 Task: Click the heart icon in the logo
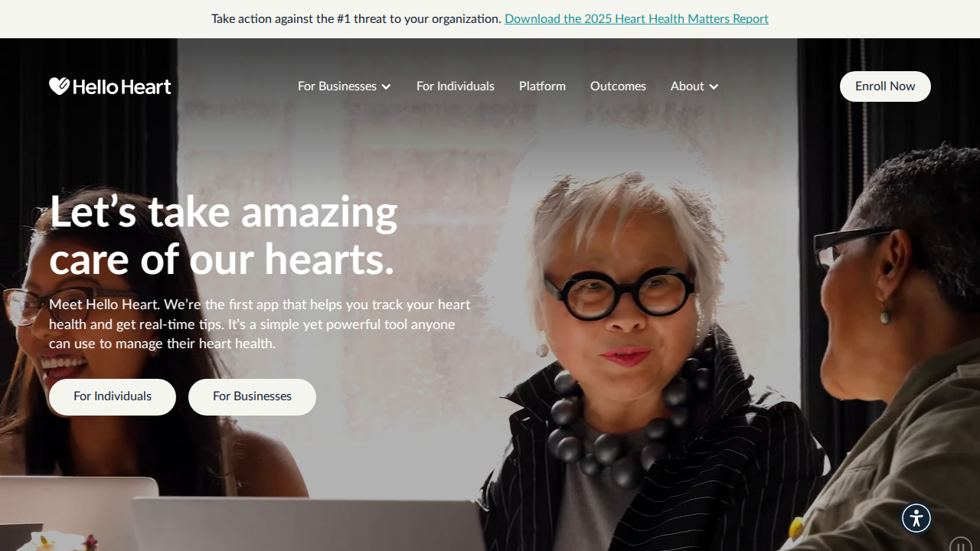click(60, 86)
